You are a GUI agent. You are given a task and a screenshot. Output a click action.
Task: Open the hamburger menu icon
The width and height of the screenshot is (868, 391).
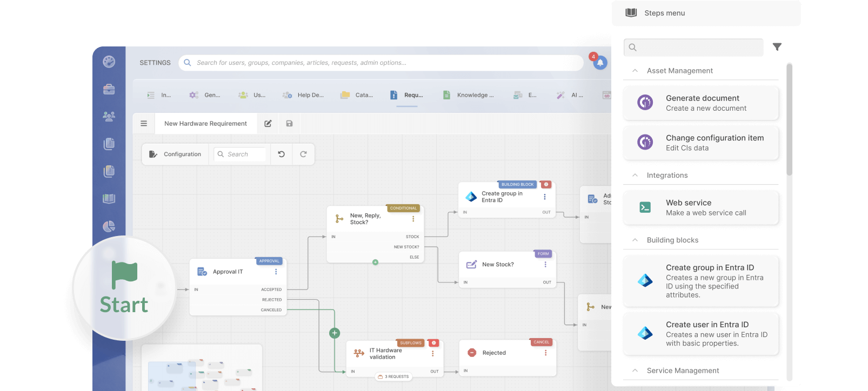pyautogui.click(x=144, y=124)
